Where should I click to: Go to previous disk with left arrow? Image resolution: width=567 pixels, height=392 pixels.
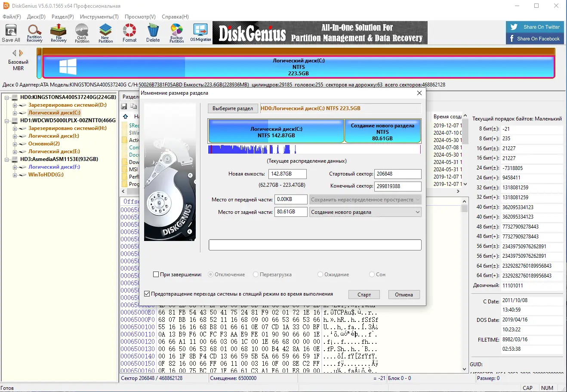pos(14,53)
